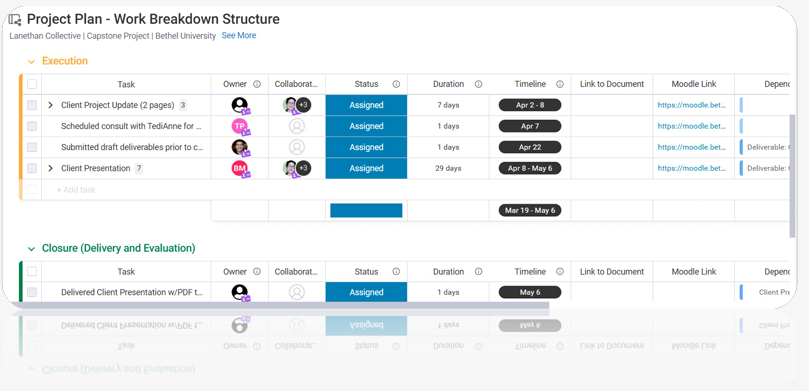Expand Client Project Update subitems arrow
This screenshot has width=809, height=391.
[x=50, y=105]
